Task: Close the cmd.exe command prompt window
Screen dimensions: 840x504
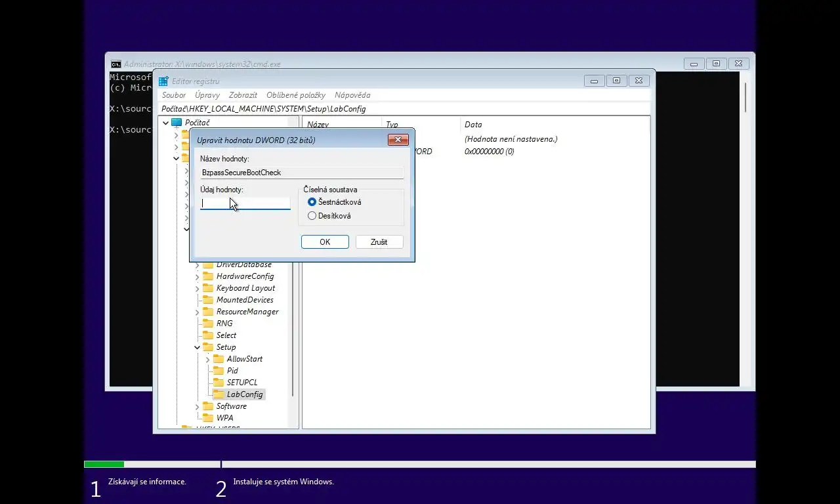Action: (738, 64)
